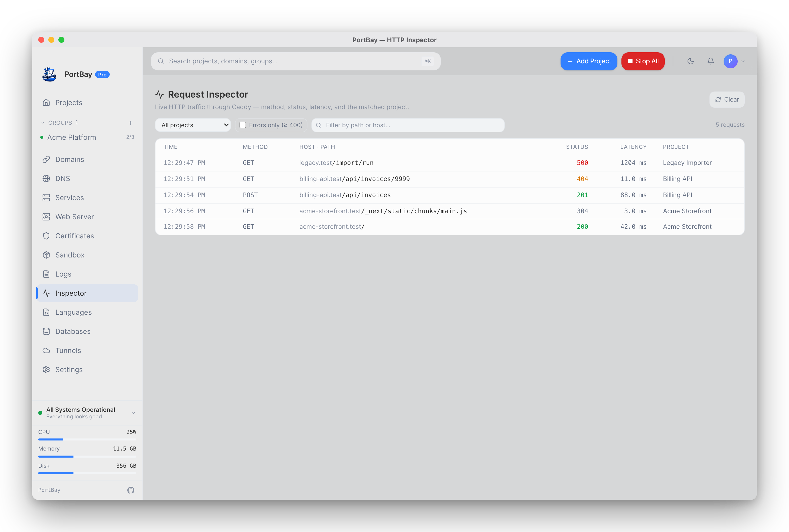This screenshot has width=789, height=532.
Task: Click the Certificates shield icon
Action: coord(47,236)
